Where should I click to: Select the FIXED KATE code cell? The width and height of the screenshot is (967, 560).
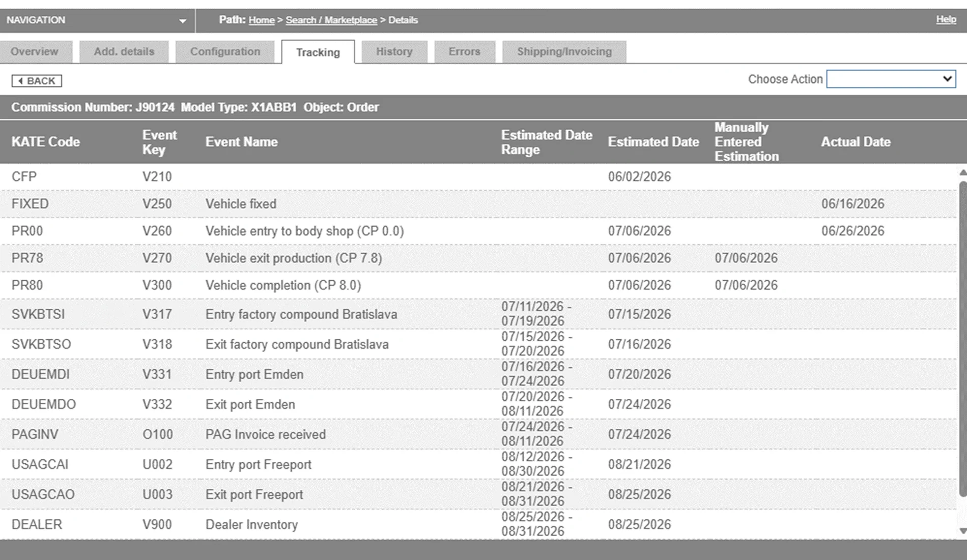click(x=30, y=204)
